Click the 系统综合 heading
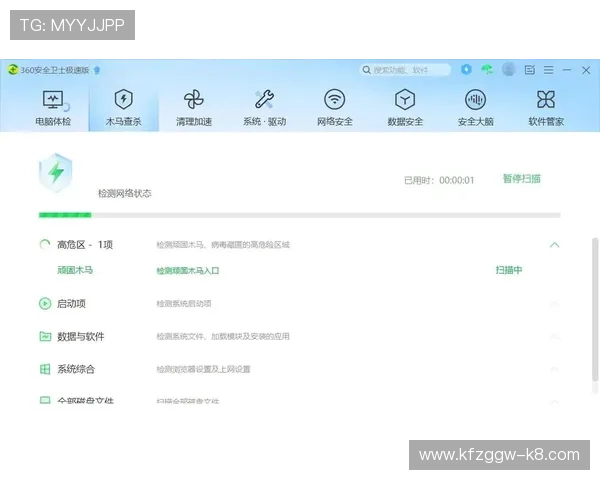The height and width of the screenshot is (480, 600). tap(76, 369)
